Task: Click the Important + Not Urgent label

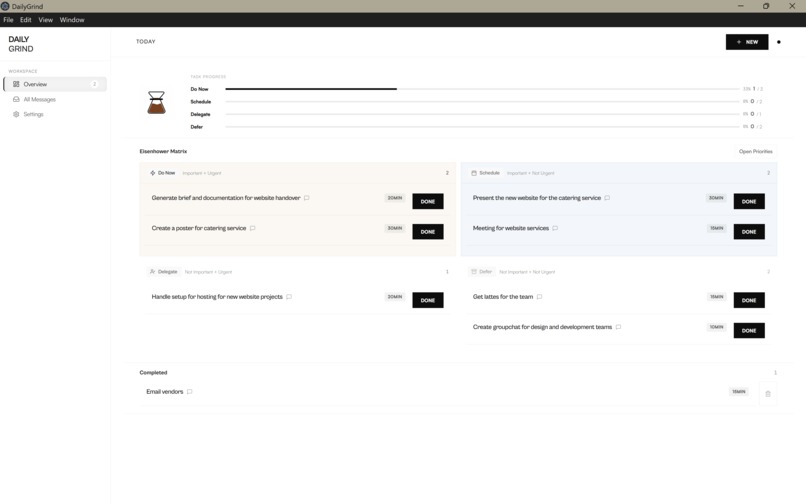Action: (530, 173)
